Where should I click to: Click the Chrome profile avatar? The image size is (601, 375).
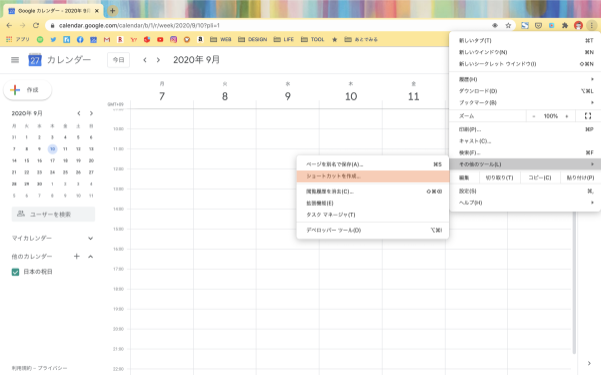point(578,26)
